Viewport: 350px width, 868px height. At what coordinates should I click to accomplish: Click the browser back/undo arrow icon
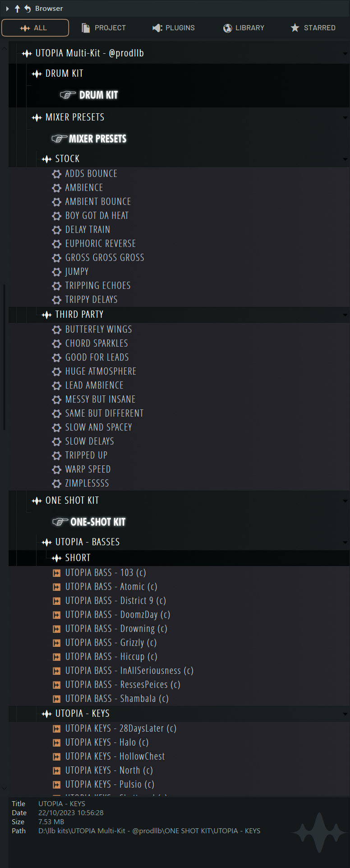(28, 9)
